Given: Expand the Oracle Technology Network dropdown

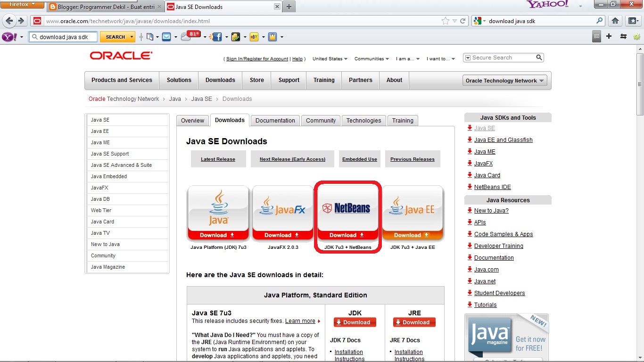Looking at the screenshot, I should pyautogui.click(x=505, y=81).
